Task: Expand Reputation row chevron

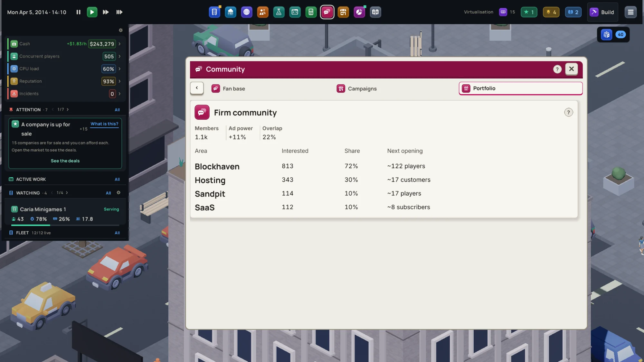Action: [x=119, y=81]
